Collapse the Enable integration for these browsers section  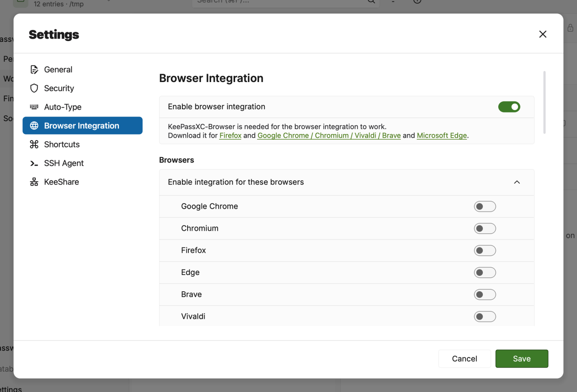tap(517, 182)
